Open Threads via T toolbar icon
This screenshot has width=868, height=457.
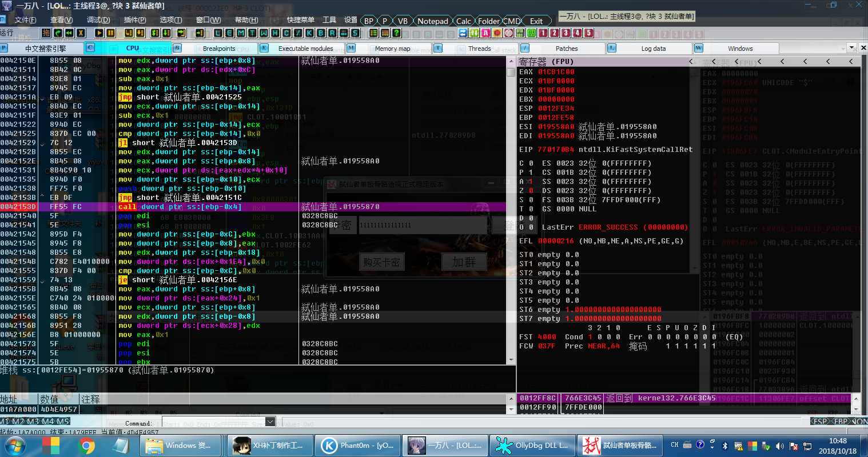[252, 33]
